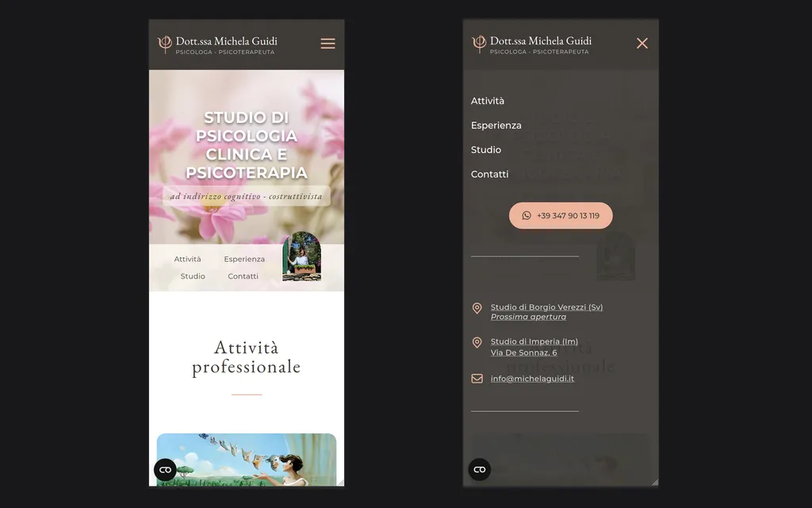This screenshot has width=812, height=508.
Task: Open the hamburger menu icon
Action: (327, 44)
